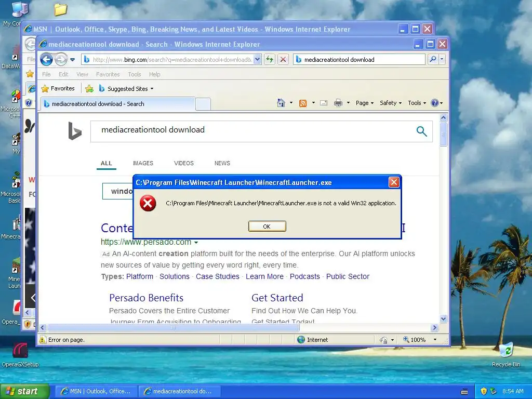This screenshot has width=532, height=399.
Task: Click the Start button
Action: (x=24, y=391)
